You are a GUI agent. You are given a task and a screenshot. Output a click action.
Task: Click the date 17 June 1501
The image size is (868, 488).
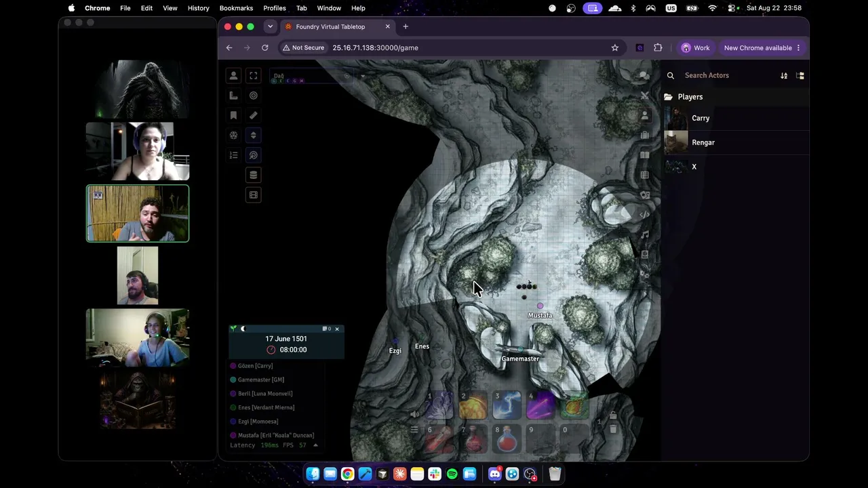pyautogui.click(x=286, y=339)
